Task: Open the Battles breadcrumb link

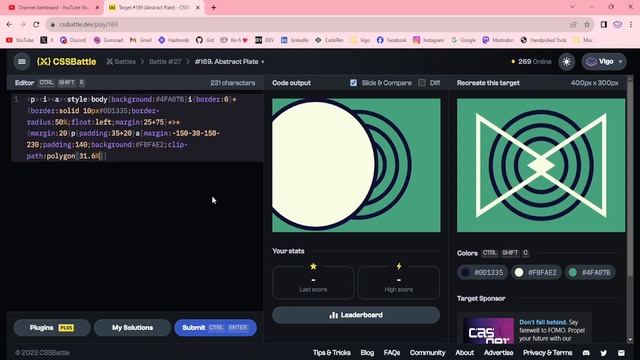Action: 121,62
